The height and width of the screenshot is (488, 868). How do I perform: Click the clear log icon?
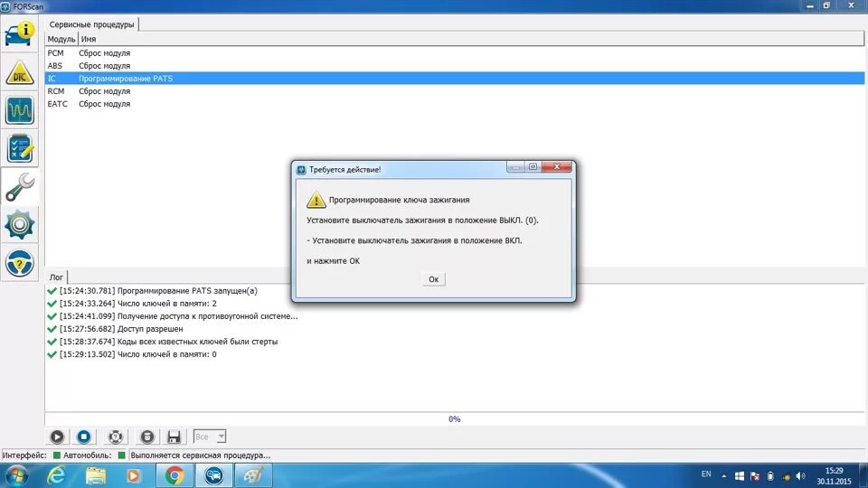(146, 436)
